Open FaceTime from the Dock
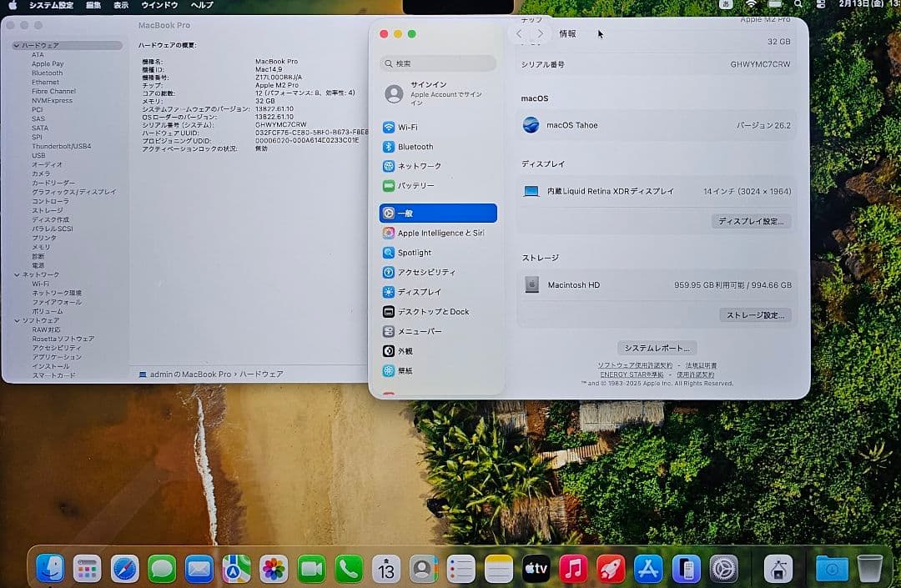The width and height of the screenshot is (901, 588). tap(311, 569)
